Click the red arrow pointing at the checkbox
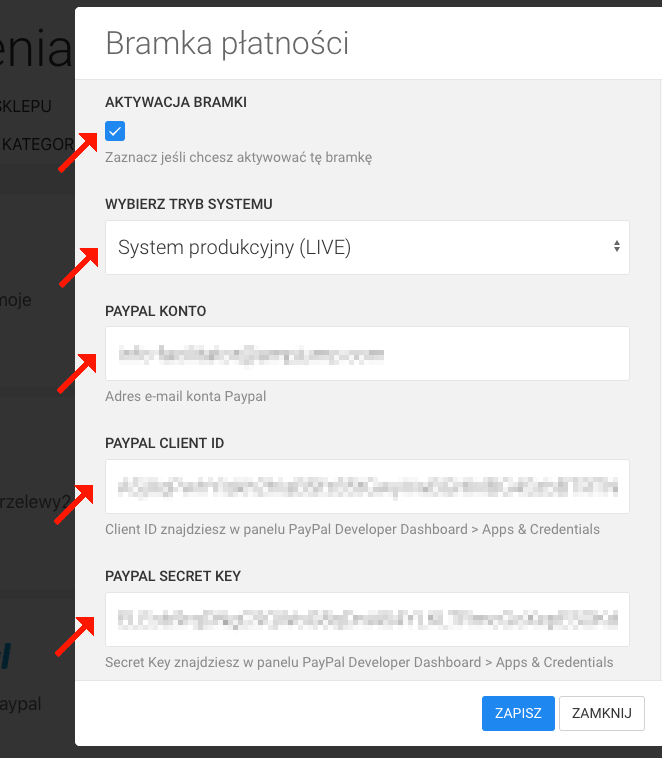 (78, 152)
